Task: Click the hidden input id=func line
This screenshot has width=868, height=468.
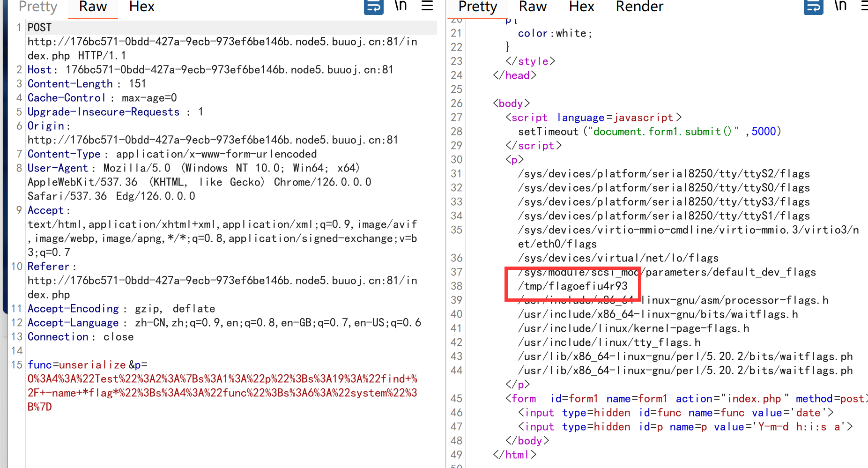Action: (x=676, y=413)
